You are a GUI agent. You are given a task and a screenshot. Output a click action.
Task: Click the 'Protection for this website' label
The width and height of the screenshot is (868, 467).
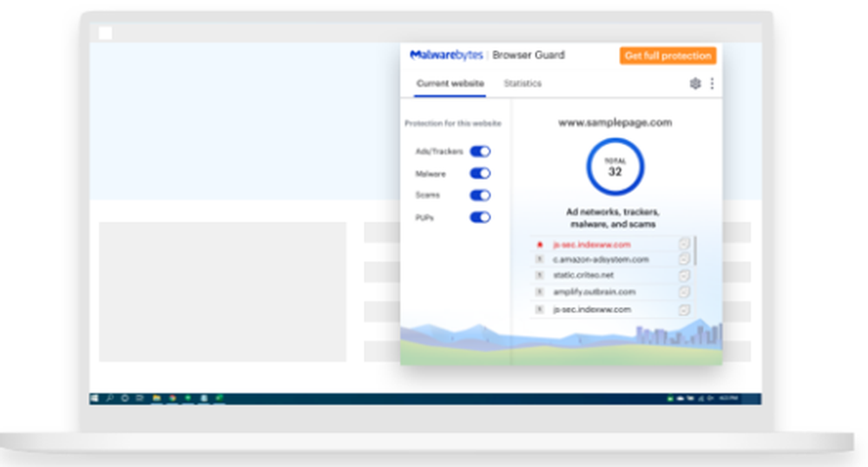click(453, 123)
